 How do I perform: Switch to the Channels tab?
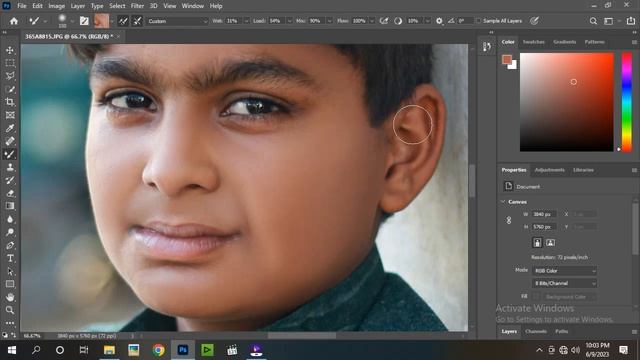536,331
